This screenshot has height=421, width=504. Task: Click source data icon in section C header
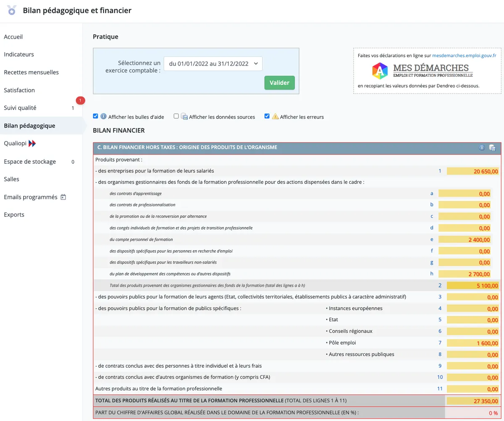tap(492, 148)
